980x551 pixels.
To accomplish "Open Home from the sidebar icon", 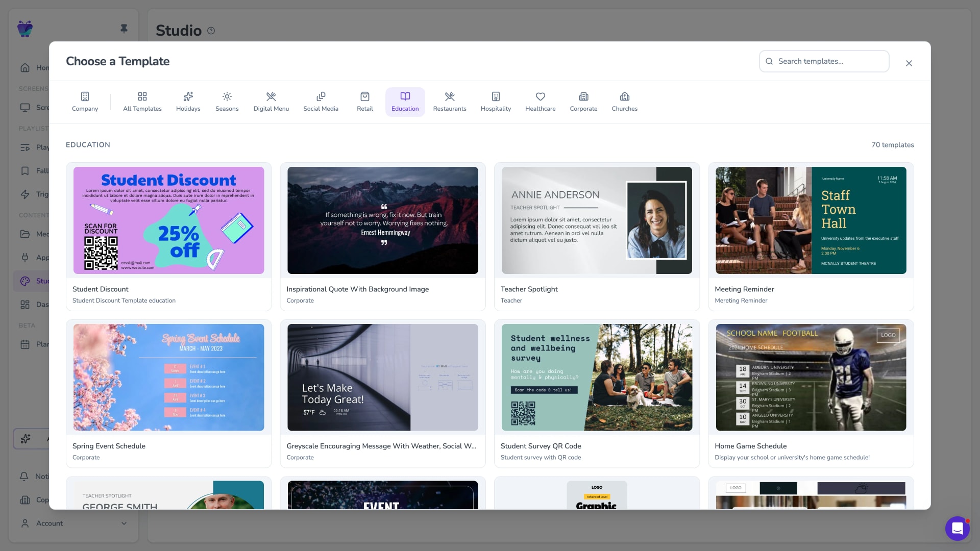I will [25, 68].
